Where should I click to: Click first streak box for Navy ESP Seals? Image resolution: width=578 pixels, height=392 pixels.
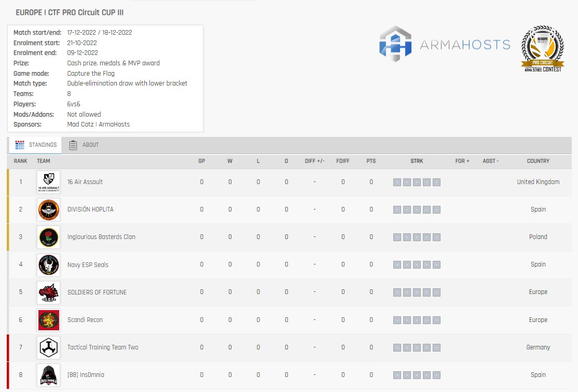tap(397, 265)
